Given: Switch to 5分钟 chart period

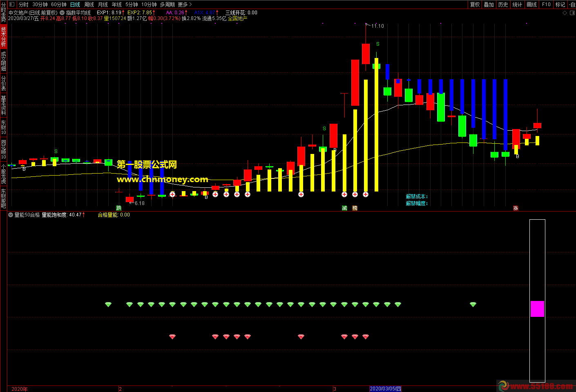Looking at the screenshot, I should pyautogui.click(x=132, y=4).
